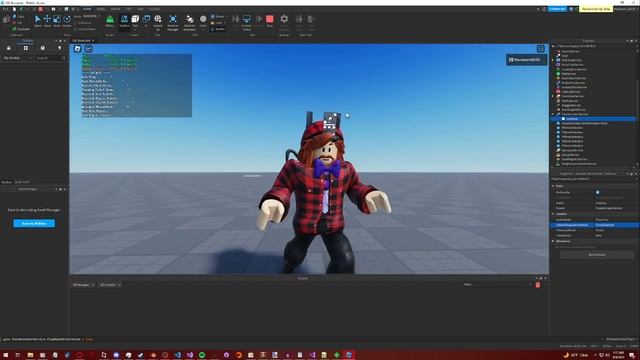The height and width of the screenshot is (360, 640).
Task: Toggle the Join Surfaces checkbox
Action: pyautogui.click(x=76, y=29)
